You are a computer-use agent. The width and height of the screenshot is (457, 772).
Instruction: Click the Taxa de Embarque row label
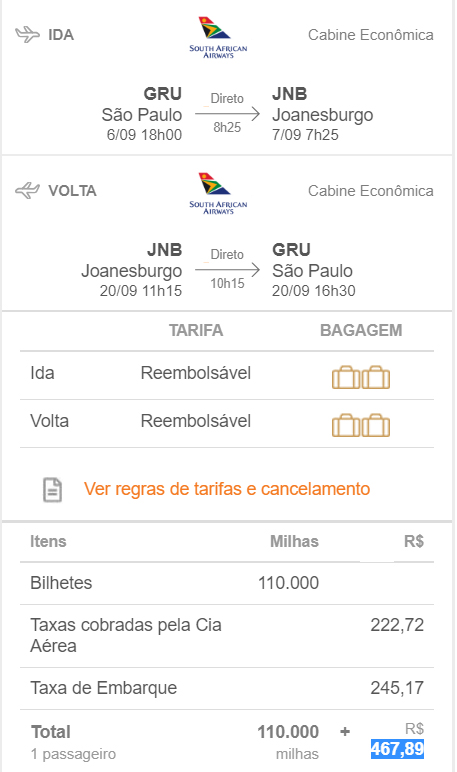(103, 688)
